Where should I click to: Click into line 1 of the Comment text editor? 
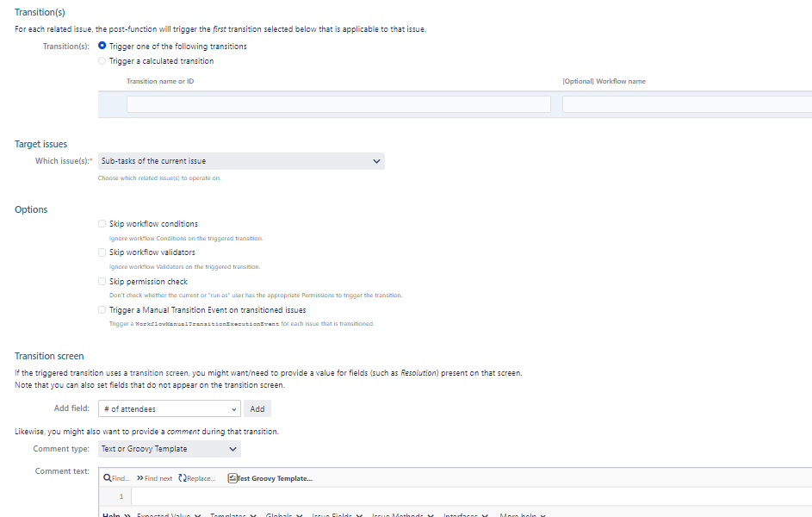click(x=471, y=496)
